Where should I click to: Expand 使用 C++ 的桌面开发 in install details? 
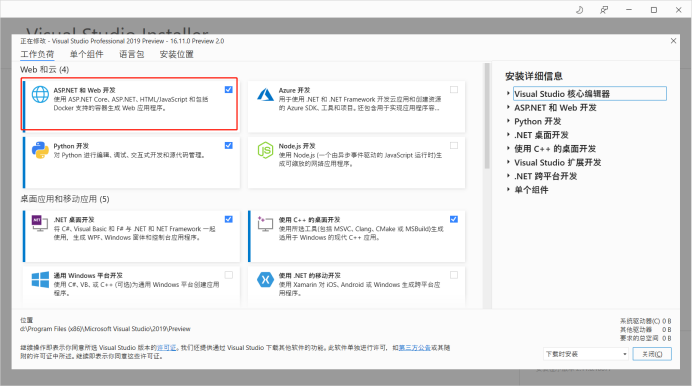point(508,148)
